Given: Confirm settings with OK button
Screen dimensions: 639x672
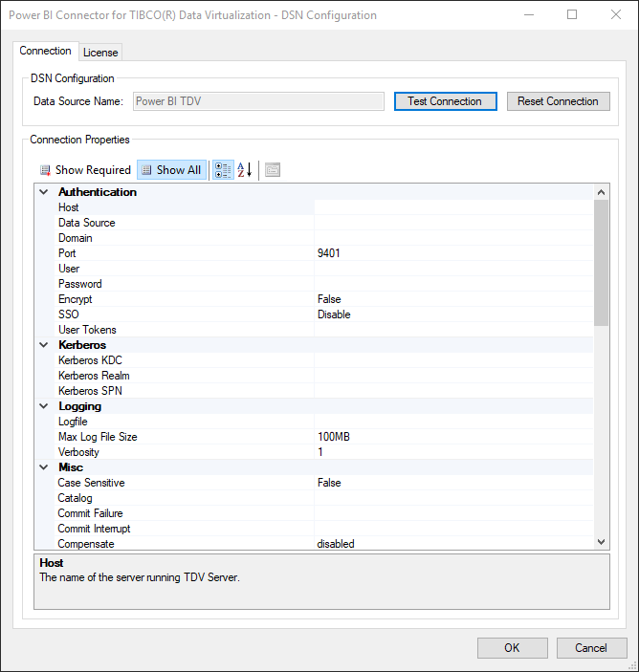Looking at the screenshot, I should point(512,648).
